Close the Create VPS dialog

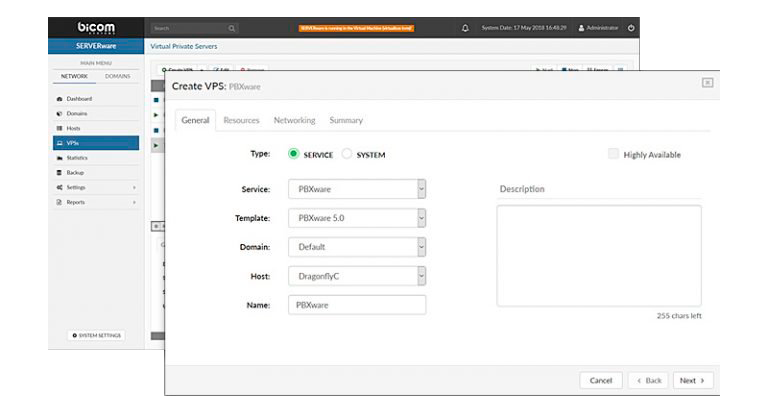(707, 83)
